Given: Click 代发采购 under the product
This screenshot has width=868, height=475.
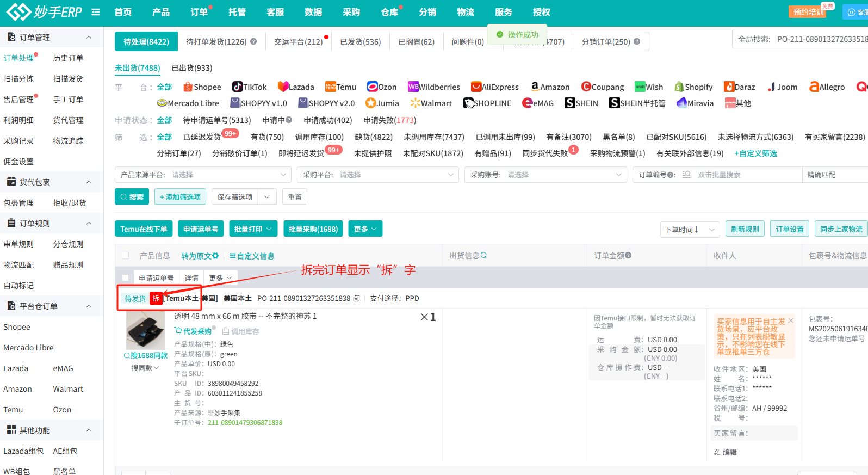Looking at the screenshot, I should click(193, 331).
